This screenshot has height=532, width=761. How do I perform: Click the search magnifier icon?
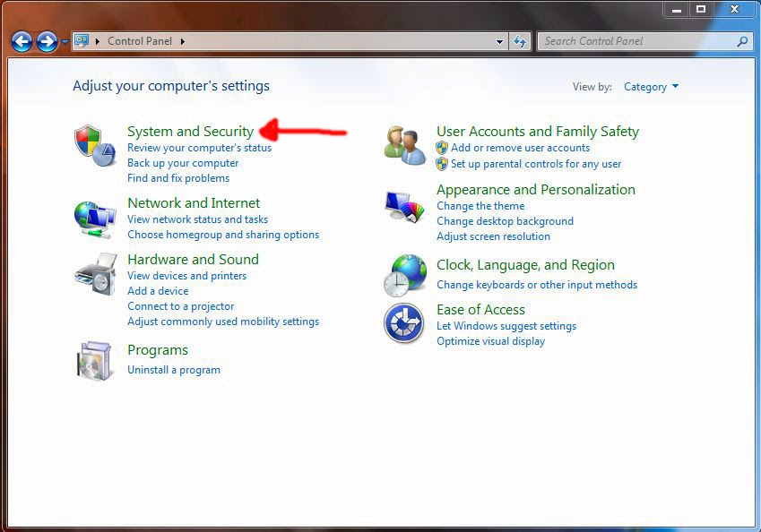pyautogui.click(x=742, y=42)
